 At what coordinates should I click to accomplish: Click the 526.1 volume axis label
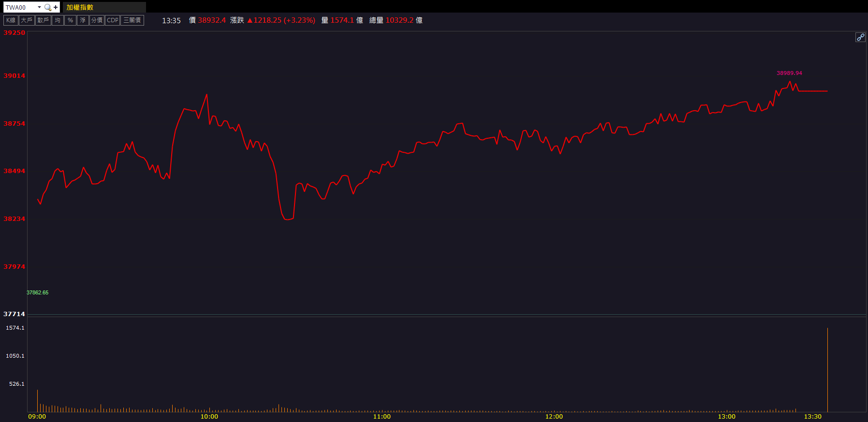tap(16, 384)
